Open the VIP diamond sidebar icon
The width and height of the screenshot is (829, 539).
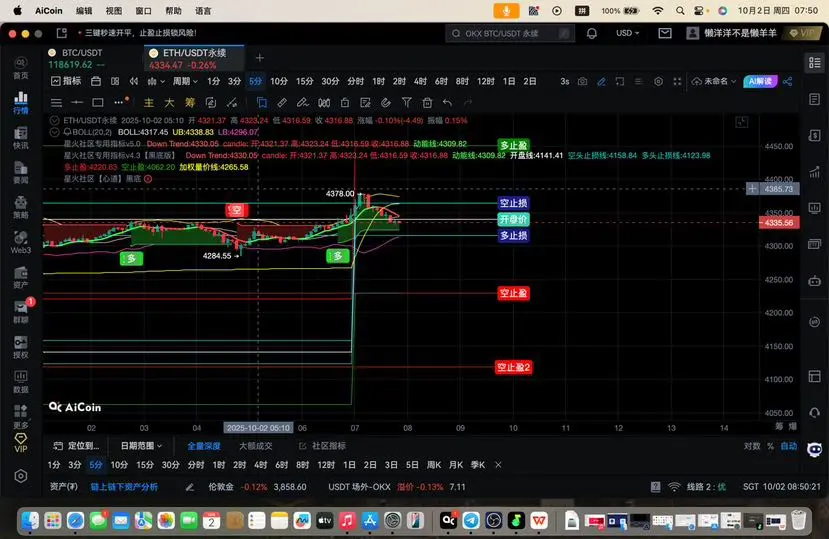(21, 443)
